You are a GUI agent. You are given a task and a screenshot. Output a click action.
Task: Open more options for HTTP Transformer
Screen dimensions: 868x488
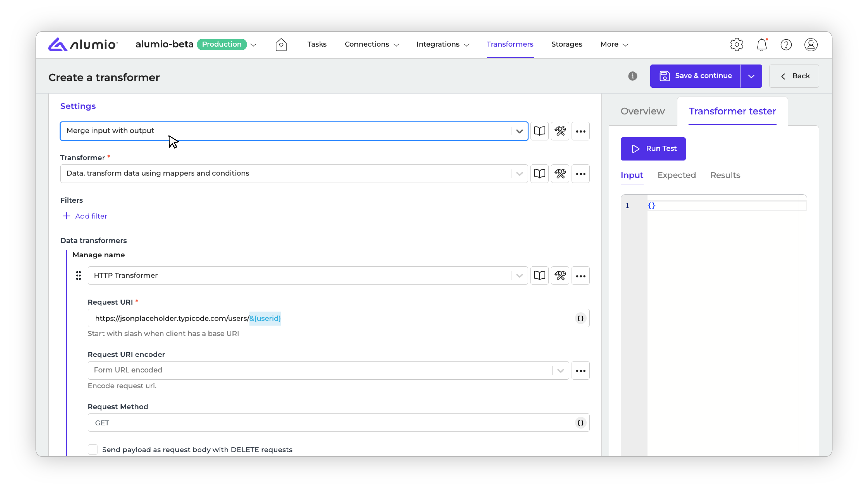pos(580,276)
